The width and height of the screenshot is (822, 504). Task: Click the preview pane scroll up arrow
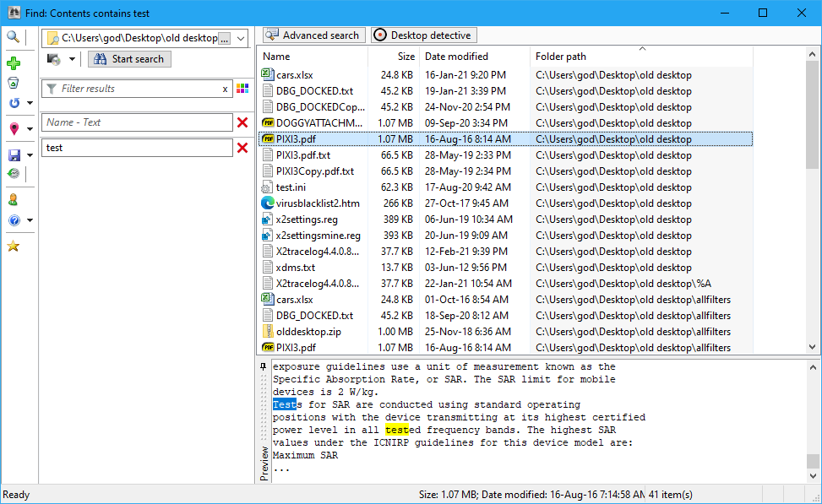click(x=812, y=367)
